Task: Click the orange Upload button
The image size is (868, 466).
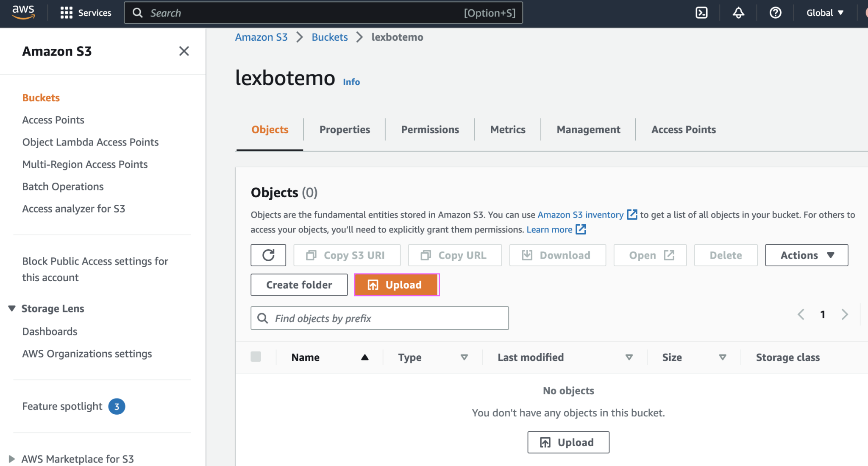Action: pos(396,285)
